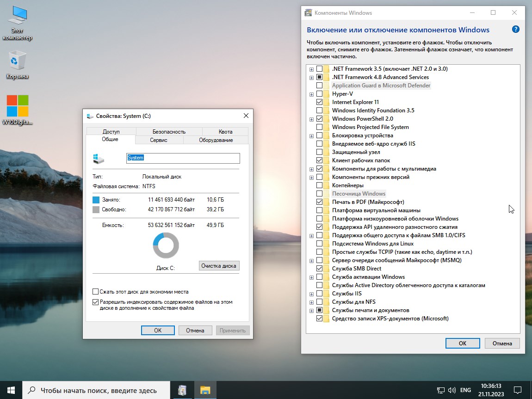
Task: Open the Сервис tab
Action: [159, 140]
